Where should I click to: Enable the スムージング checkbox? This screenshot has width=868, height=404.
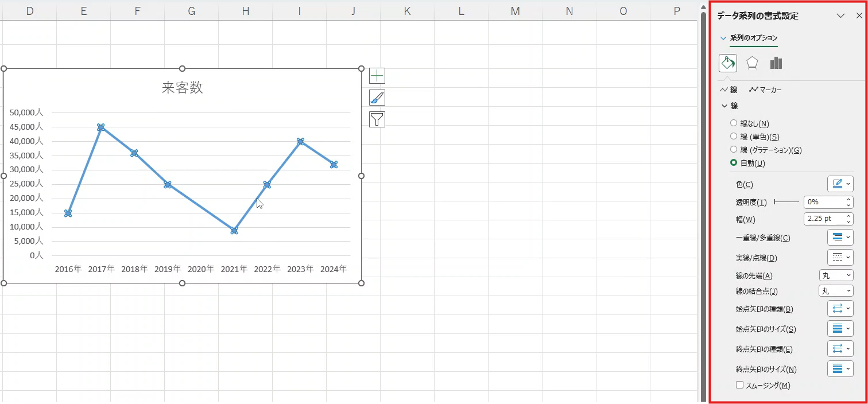pyautogui.click(x=739, y=386)
